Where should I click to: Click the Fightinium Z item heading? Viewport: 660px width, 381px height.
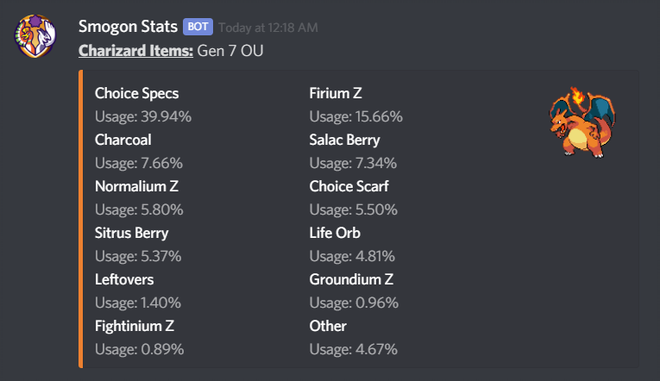click(134, 326)
